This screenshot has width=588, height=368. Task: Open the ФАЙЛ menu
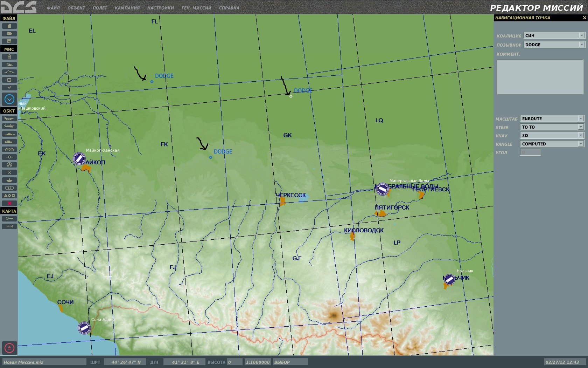[x=53, y=8]
